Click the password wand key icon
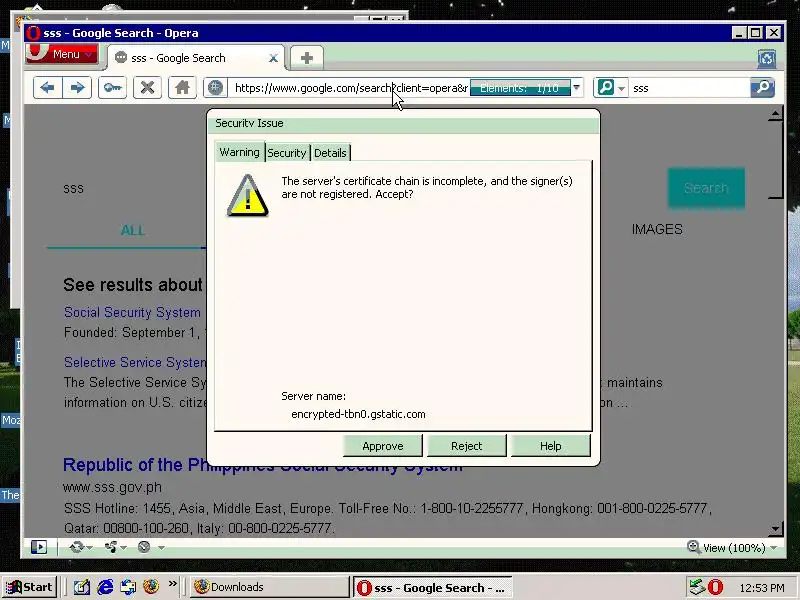 click(112, 88)
